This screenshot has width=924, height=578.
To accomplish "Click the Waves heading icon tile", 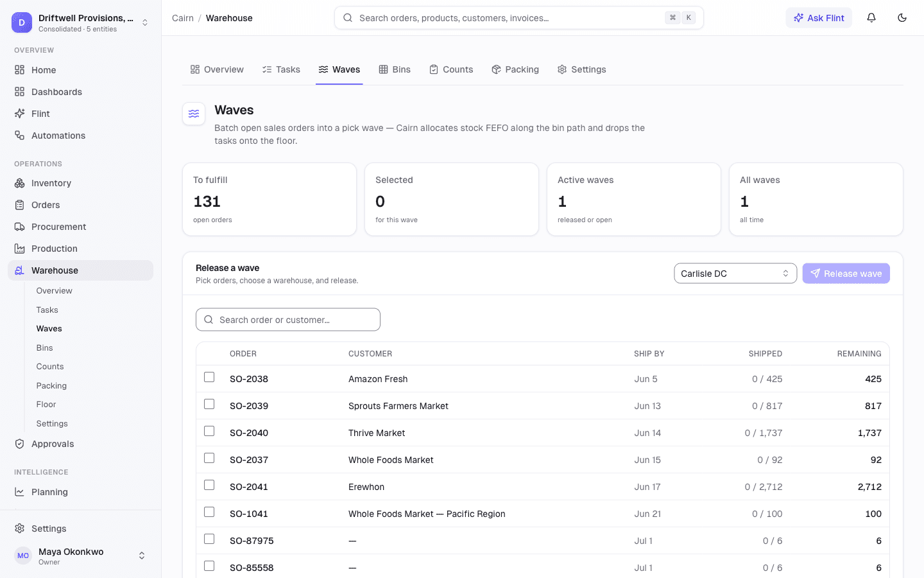I will pos(194,114).
